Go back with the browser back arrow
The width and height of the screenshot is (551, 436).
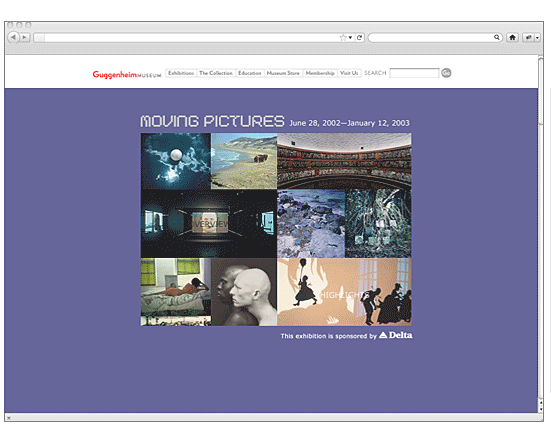point(13,37)
